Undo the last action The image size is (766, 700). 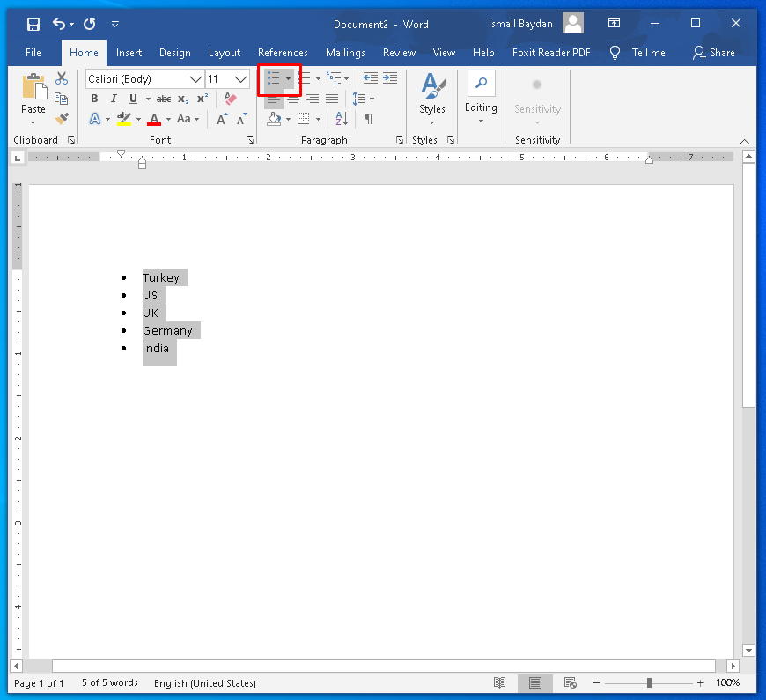click(x=59, y=24)
